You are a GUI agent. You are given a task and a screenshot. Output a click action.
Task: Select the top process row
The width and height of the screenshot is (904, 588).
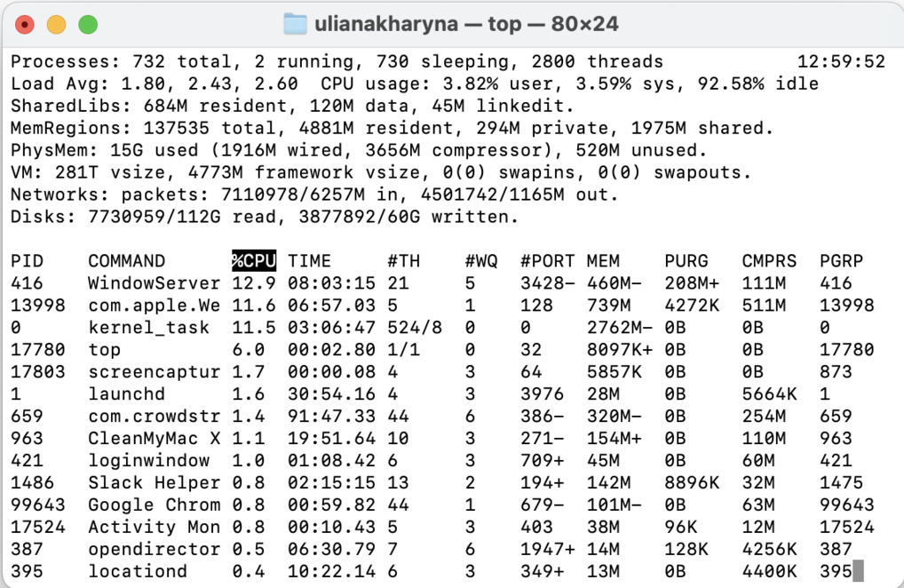pyautogui.click(x=355, y=349)
